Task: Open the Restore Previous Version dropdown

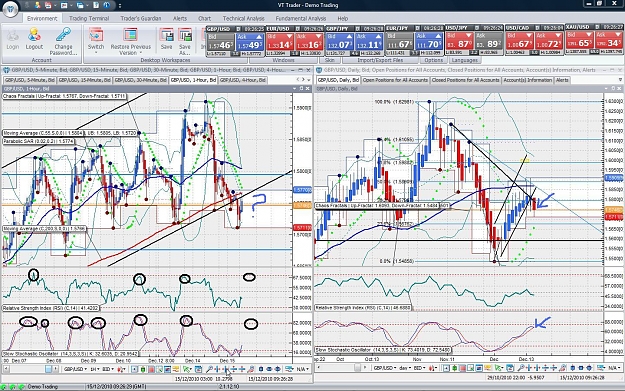Action: 130,41
